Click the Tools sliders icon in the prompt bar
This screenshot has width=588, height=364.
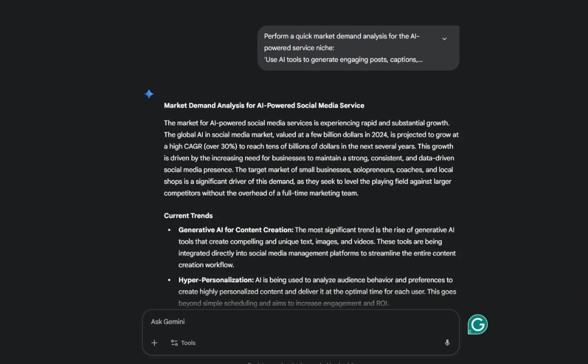[174, 343]
